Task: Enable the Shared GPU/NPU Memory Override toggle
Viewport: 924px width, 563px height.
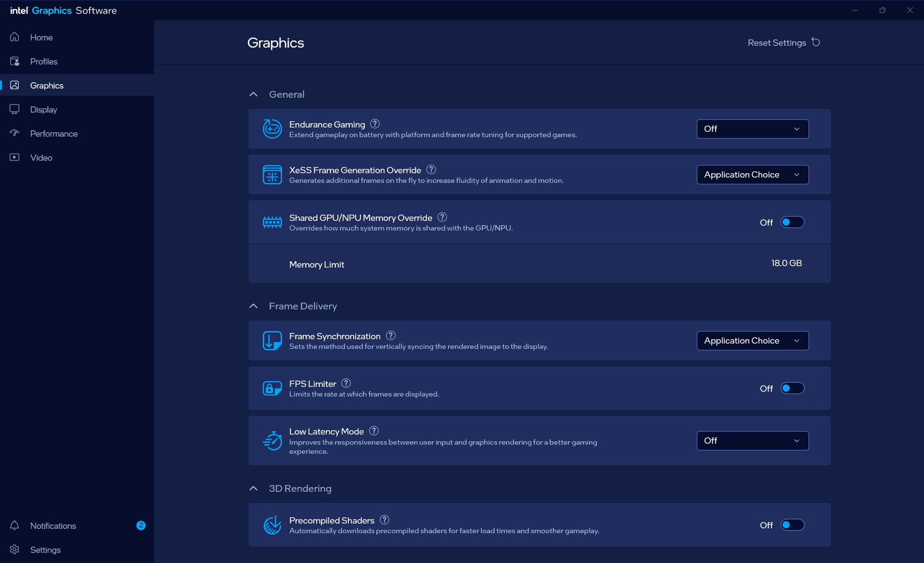Action: [x=792, y=222]
